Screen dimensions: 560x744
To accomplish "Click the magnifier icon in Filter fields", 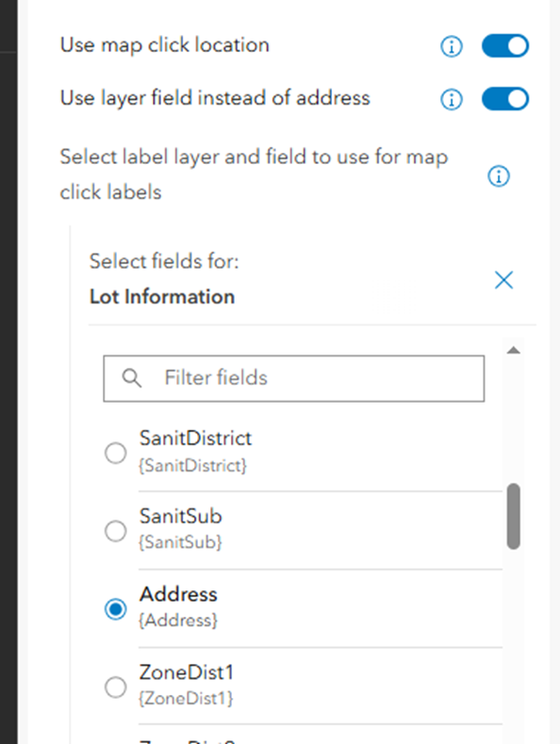I will click(x=131, y=378).
